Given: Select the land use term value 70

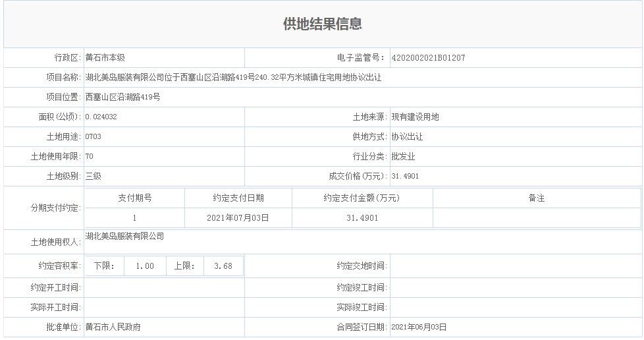Looking at the screenshot, I should tap(90, 157).
